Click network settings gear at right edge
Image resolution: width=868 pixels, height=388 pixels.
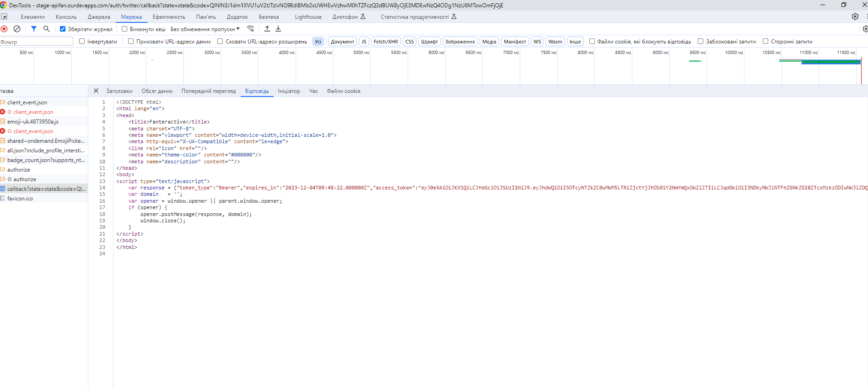(x=865, y=29)
